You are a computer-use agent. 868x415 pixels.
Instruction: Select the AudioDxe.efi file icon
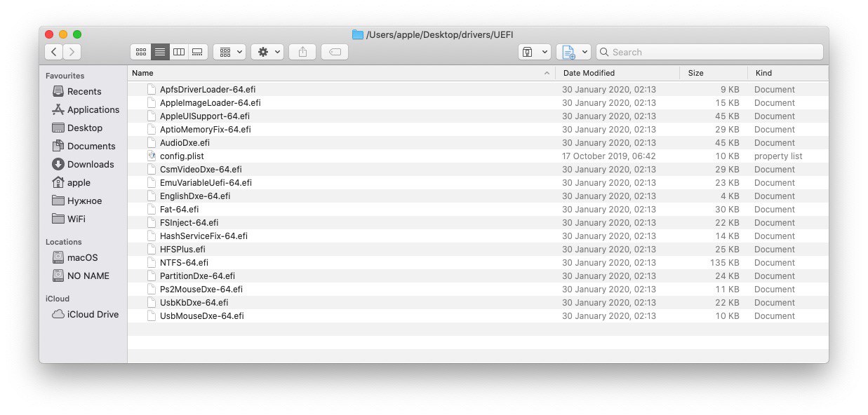coord(151,143)
